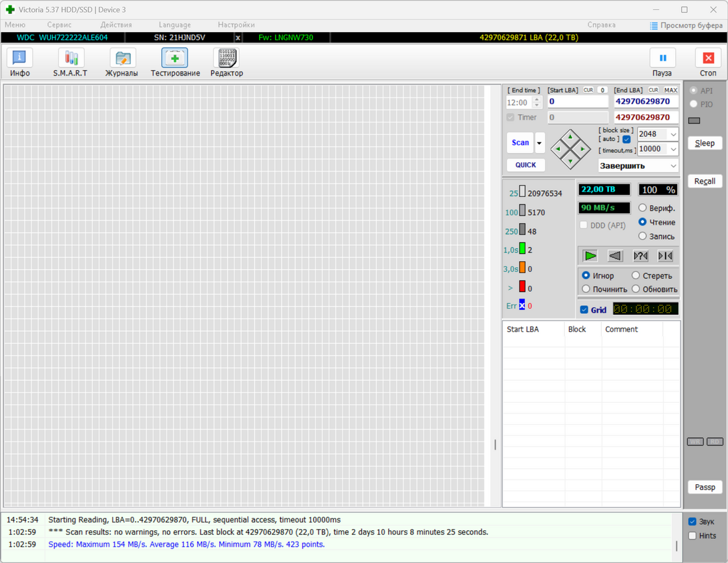Click the Comment column header

(x=632, y=329)
